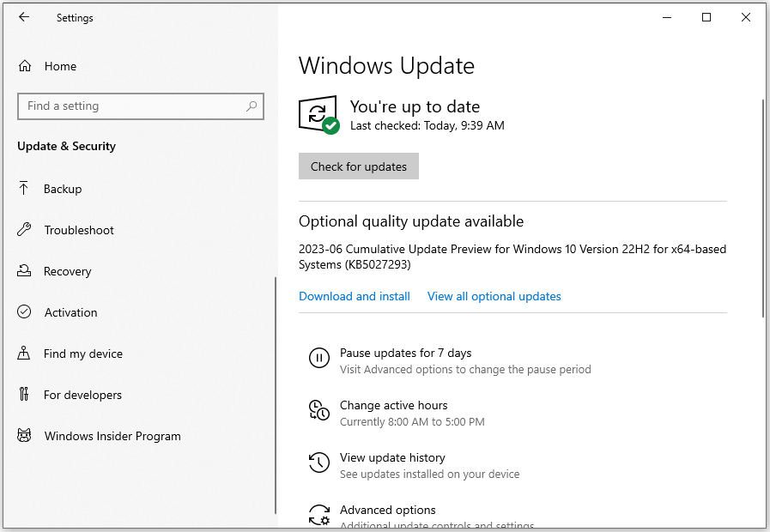Click the Change active hours clock icon
The width and height of the screenshot is (770, 532).
click(x=318, y=411)
